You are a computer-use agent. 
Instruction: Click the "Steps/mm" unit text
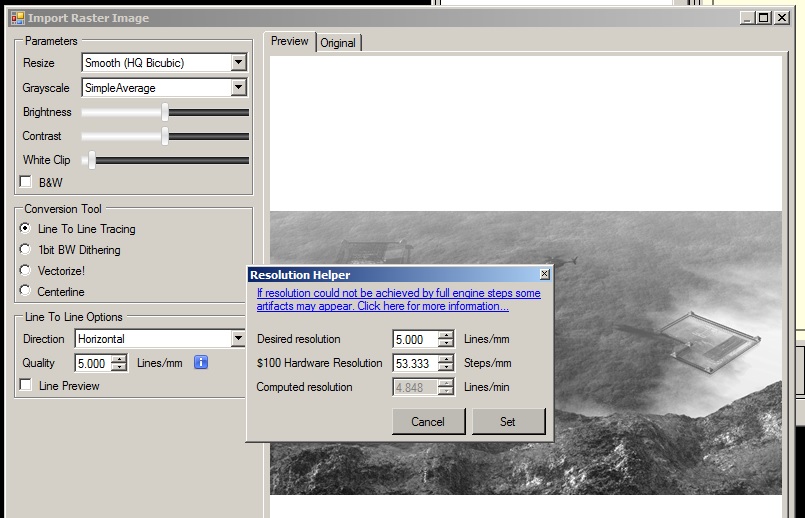coord(487,363)
